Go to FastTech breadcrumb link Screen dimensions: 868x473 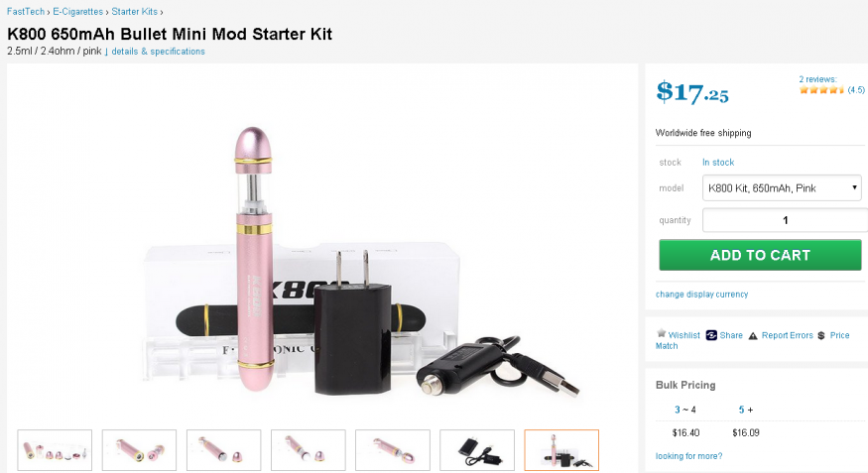pos(26,12)
